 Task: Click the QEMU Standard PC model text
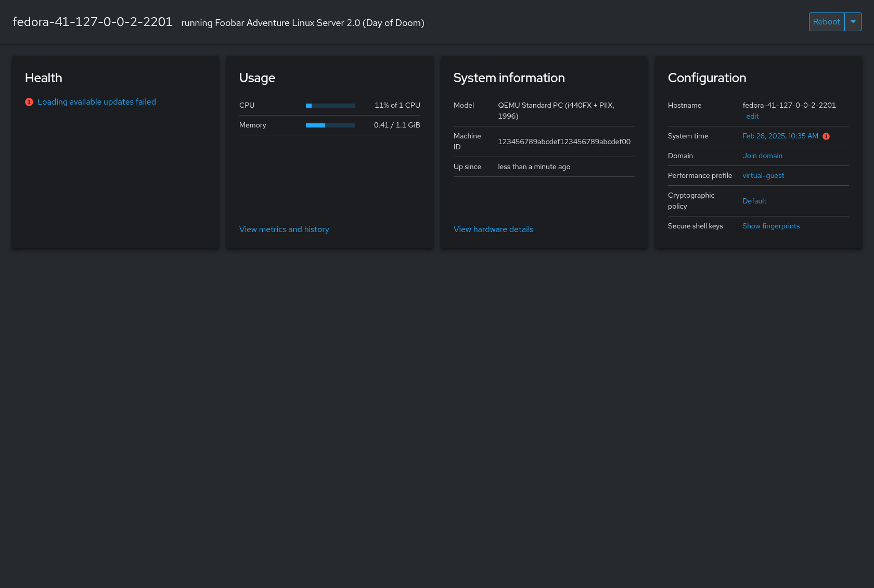click(x=556, y=111)
